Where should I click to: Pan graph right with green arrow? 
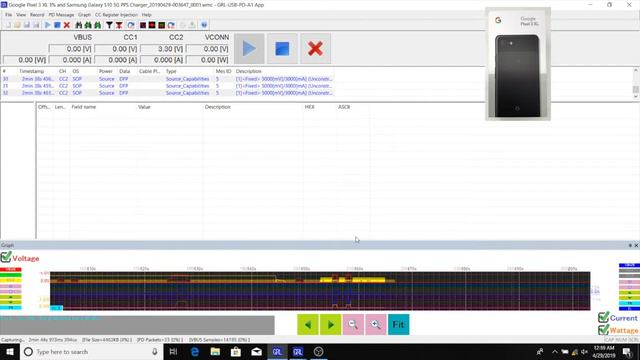click(331, 324)
